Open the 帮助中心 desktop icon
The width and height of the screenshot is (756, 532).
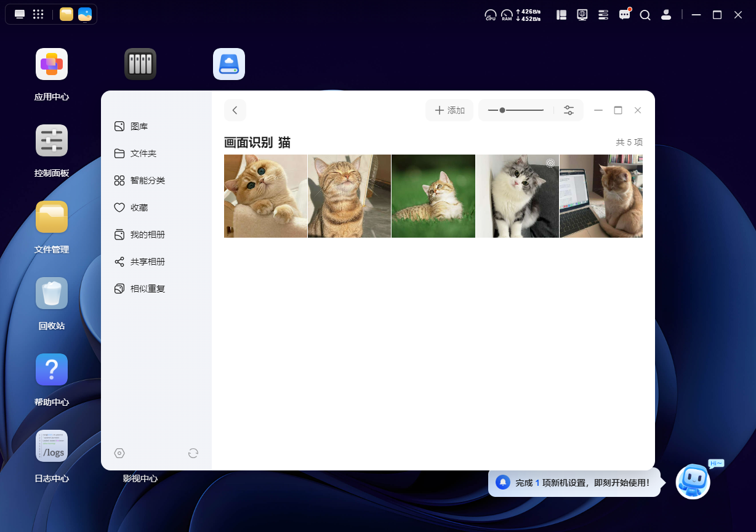point(52,369)
